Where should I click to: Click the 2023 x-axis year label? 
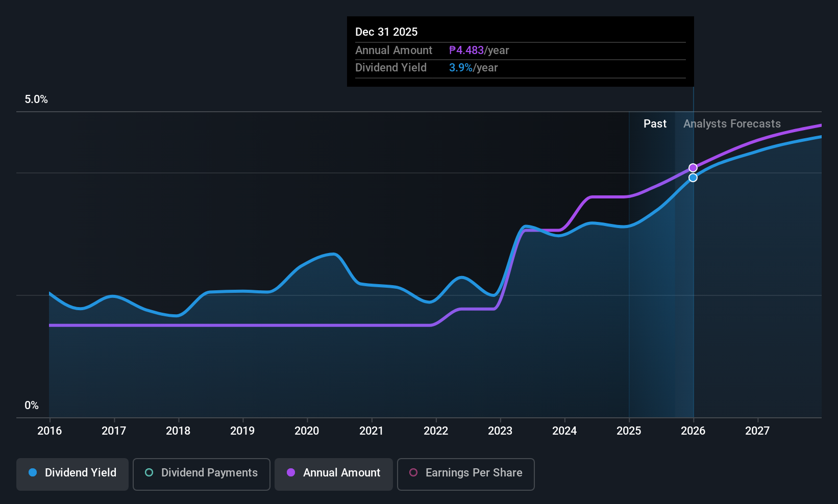(x=500, y=431)
